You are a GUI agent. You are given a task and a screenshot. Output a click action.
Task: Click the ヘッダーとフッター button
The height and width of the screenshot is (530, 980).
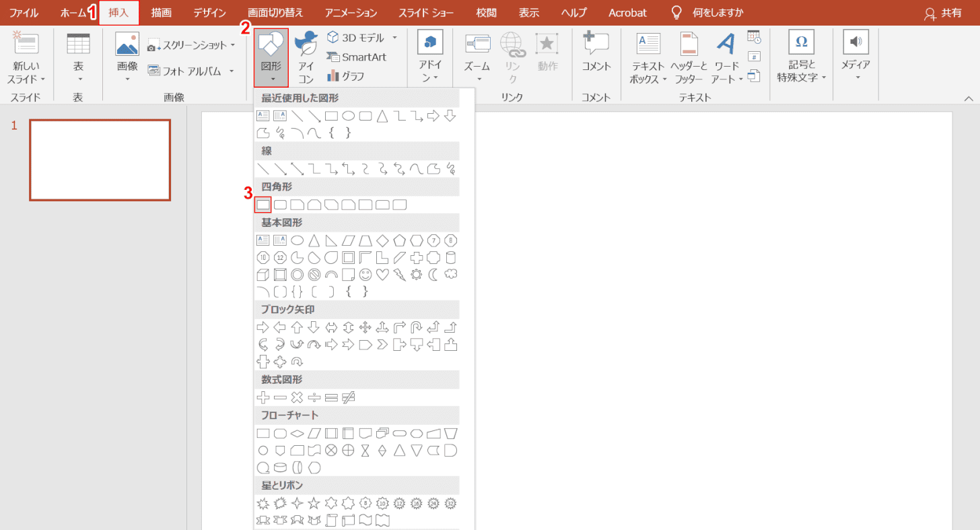click(689, 57)
